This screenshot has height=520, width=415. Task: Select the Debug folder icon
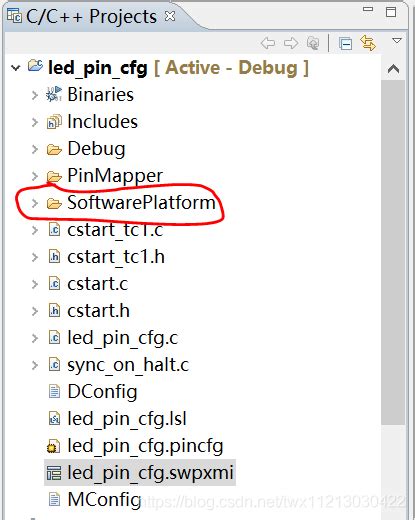(54, 149)
